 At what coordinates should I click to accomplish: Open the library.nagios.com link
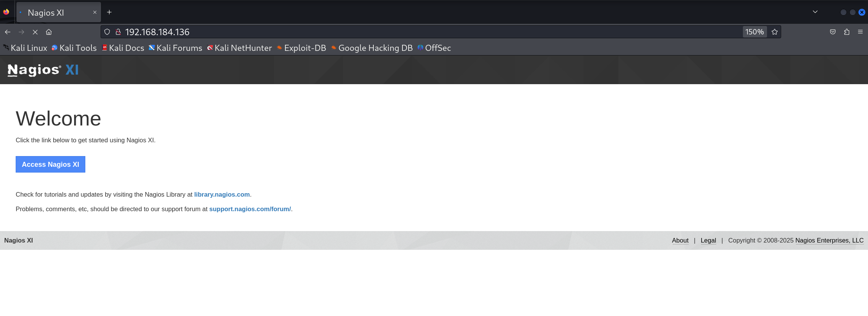coord(222,194)
